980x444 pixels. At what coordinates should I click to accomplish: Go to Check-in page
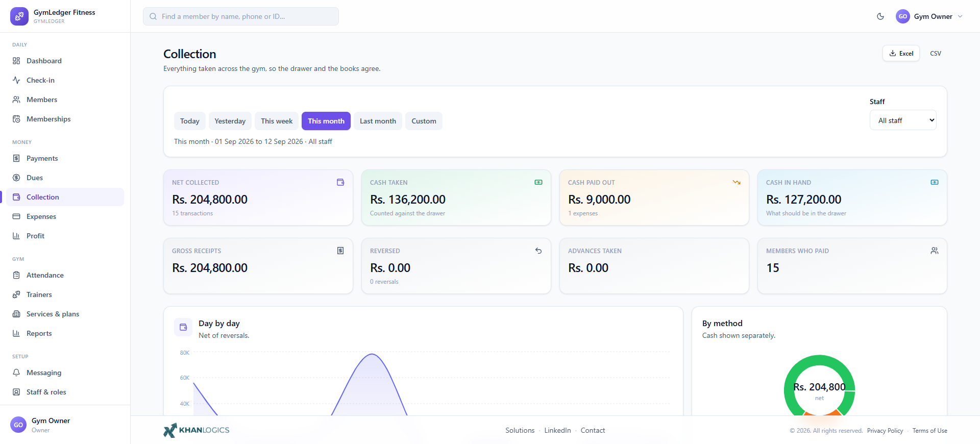tap(65, 80)
